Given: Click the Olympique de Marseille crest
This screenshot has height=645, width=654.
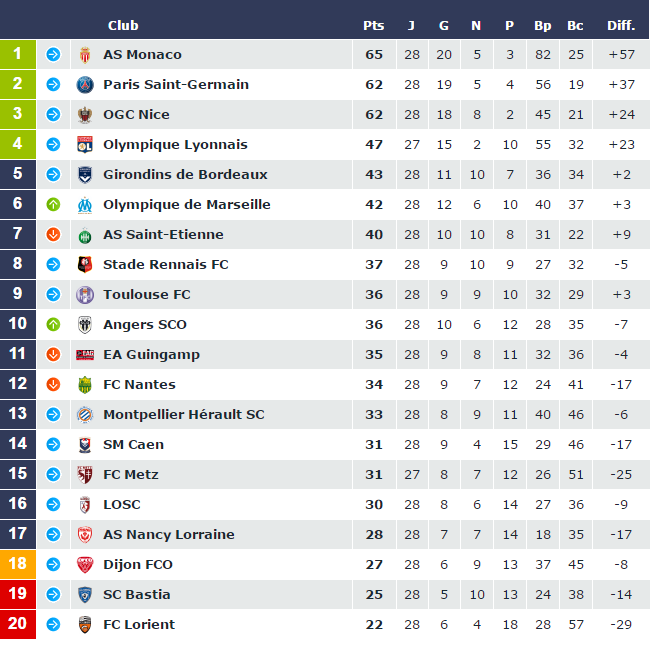Looking at the screenshot, I should [85, 205].
